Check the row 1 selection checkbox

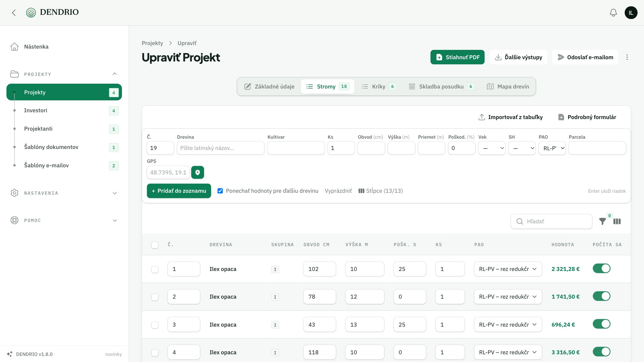click(x=155, y=269)
